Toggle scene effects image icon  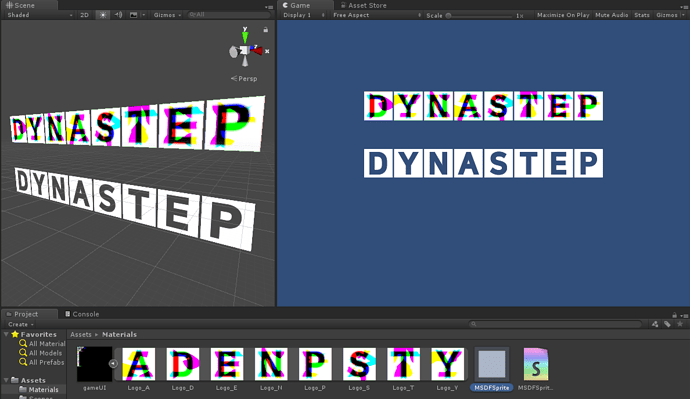click(133, 15)
